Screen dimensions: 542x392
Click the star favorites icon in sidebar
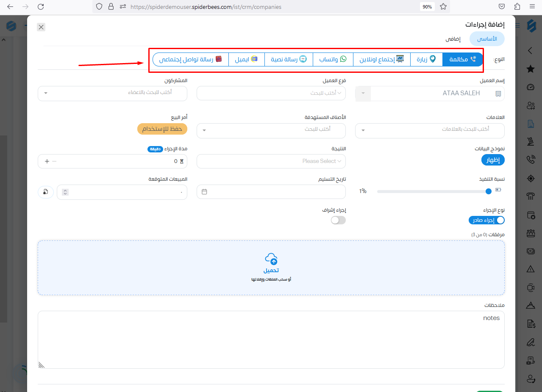pos(531,69)
